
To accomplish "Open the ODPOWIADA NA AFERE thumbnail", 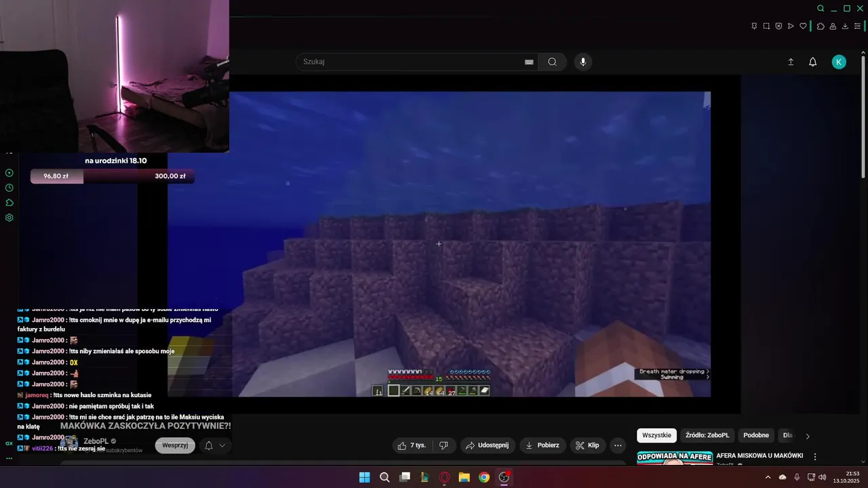I will click(675, 458).
